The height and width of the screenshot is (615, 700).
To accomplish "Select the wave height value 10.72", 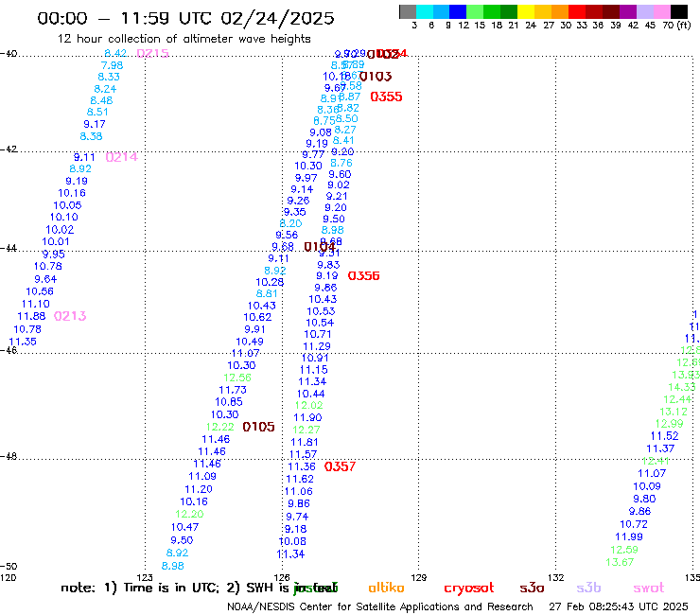I will tap(634, 524).
